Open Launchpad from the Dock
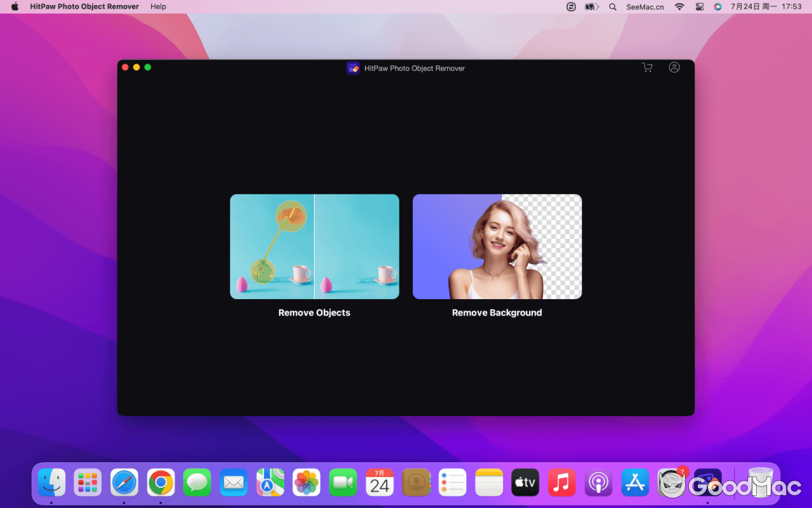 (88, 483)
